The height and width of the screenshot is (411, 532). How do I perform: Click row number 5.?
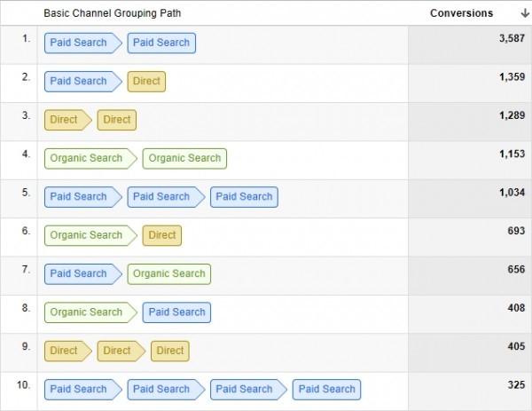pyautogui.click(x=26, y=193)
